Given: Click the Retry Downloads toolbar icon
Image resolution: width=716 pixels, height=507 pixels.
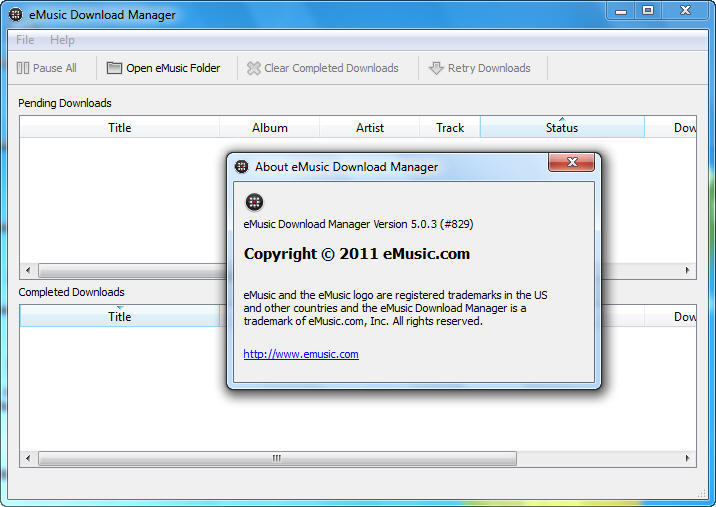Looking at the screenshot, I should tap(436, 68).
